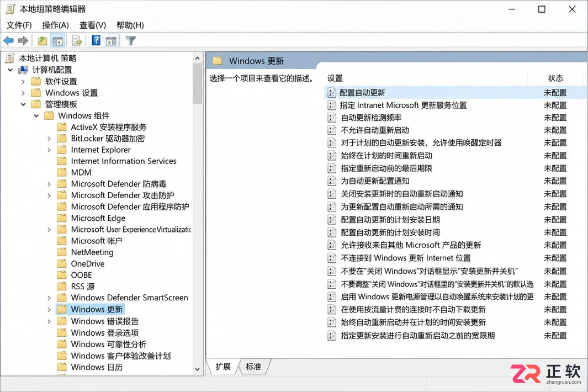Click policy icon for 配置自动更新

coord(331,93)
